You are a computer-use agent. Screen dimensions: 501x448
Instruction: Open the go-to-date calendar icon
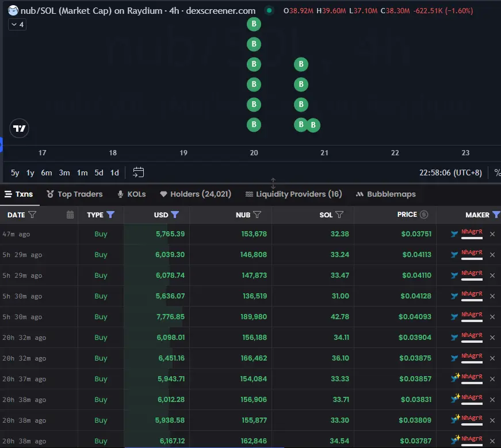pos(139,172)
